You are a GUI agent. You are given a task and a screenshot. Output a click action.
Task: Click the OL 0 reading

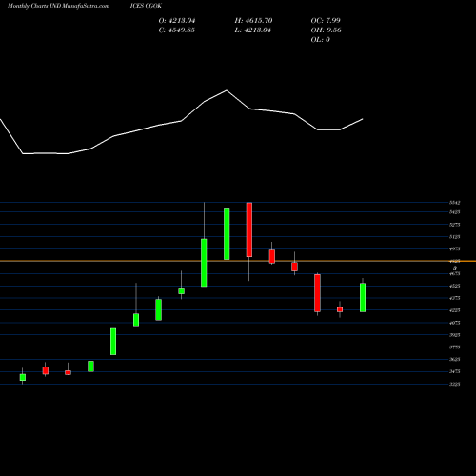pyautogui.click(x=321, y=40)
